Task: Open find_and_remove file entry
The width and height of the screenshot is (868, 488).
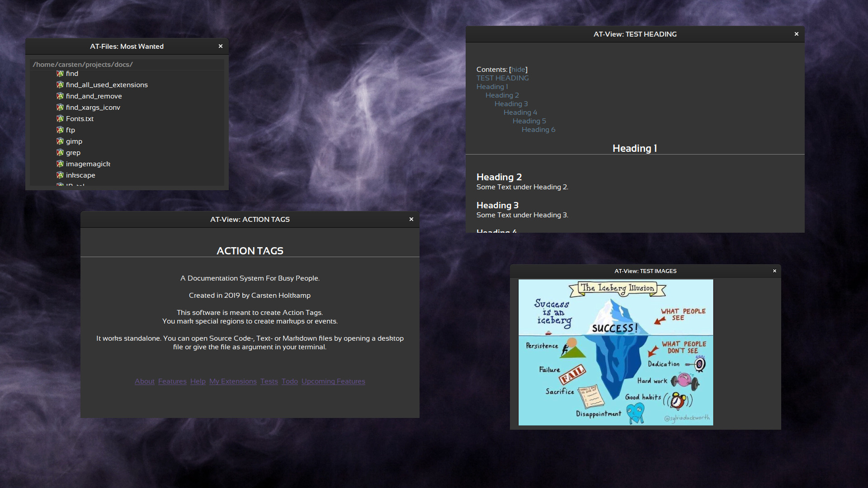Action: (94, 96)
